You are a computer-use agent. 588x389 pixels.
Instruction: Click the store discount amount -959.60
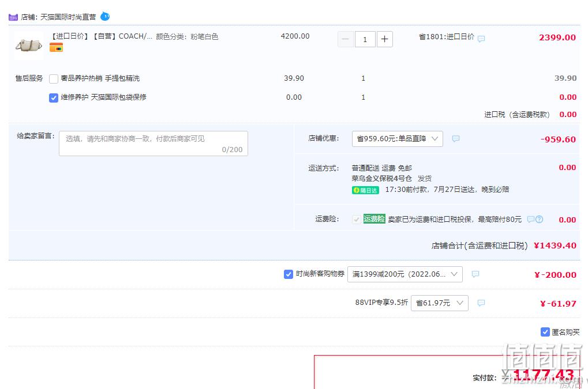[558, 139]
